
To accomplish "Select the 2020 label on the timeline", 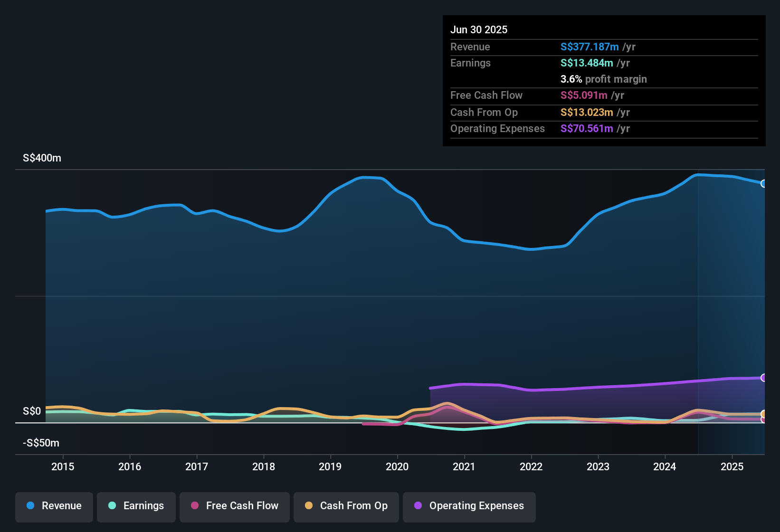I will point(398,467).
